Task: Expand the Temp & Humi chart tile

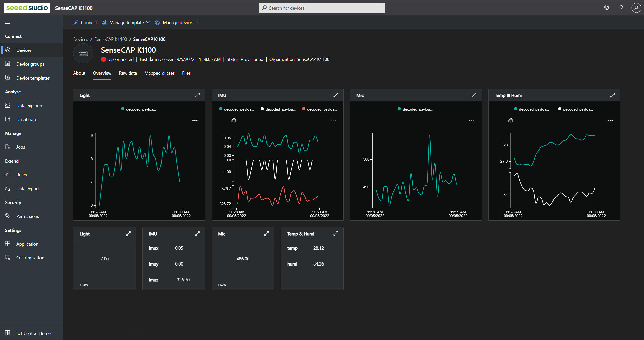Action: click(612, 95)
